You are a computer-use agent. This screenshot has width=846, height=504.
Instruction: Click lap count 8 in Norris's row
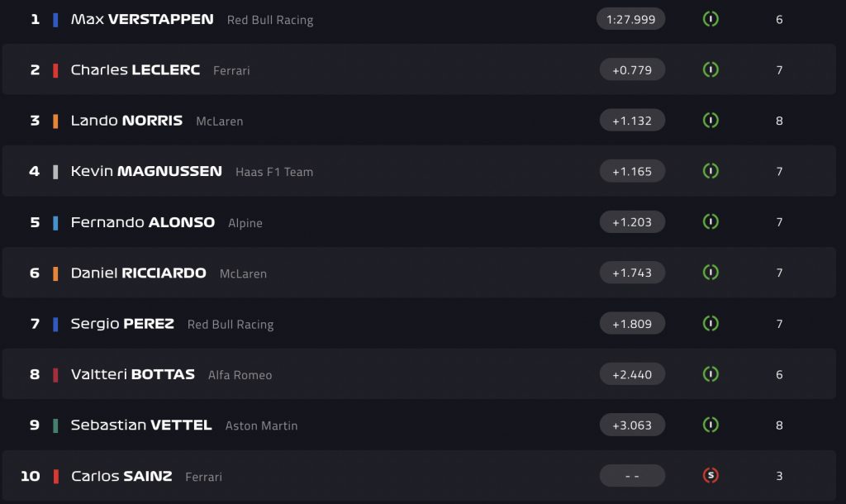pyautogui.click(x=779, y=121)
